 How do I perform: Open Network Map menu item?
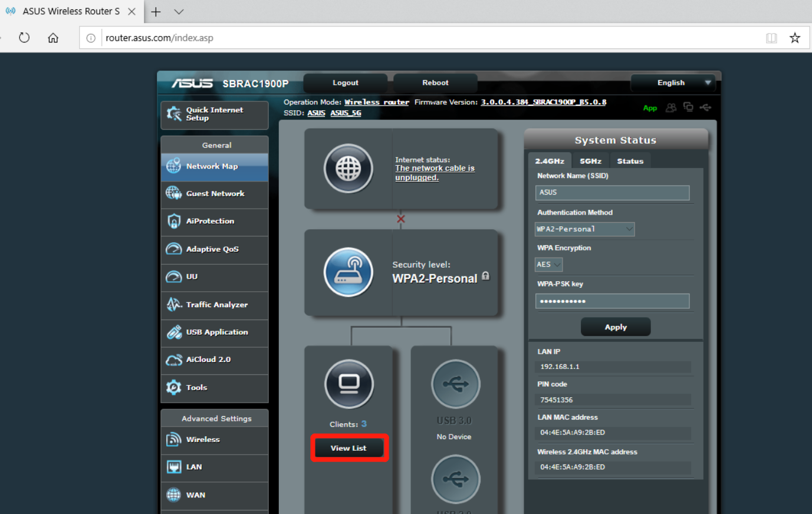[215, 167]
